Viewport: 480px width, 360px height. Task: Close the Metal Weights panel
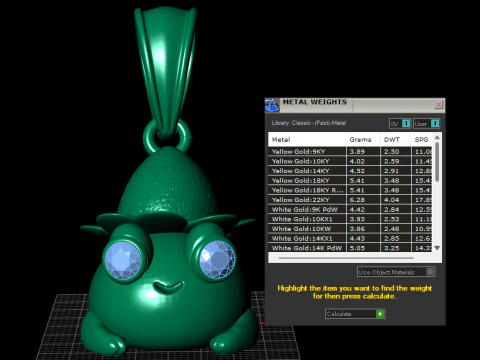click(x=438, y=105)
